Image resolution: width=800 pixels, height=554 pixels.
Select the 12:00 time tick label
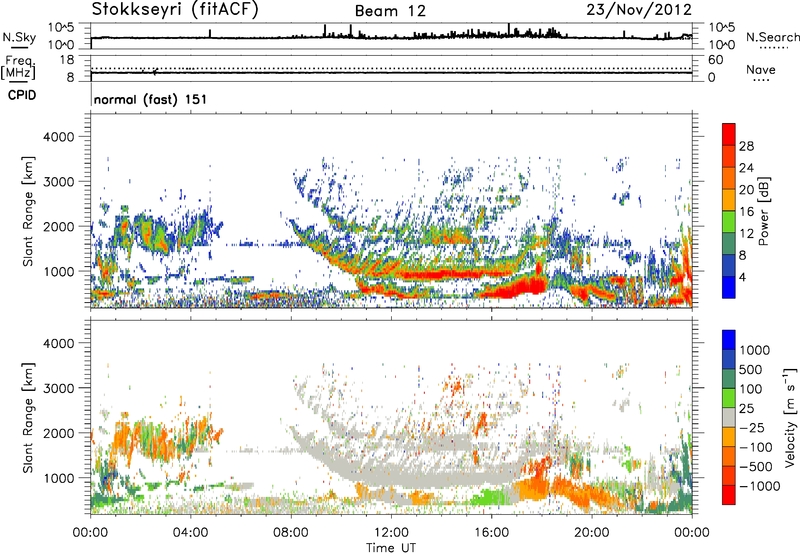pyautogui.click(x=391, y=533)
